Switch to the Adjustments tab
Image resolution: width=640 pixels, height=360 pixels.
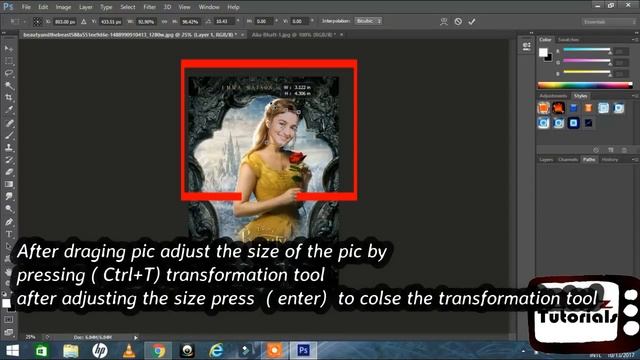(553, 96)
